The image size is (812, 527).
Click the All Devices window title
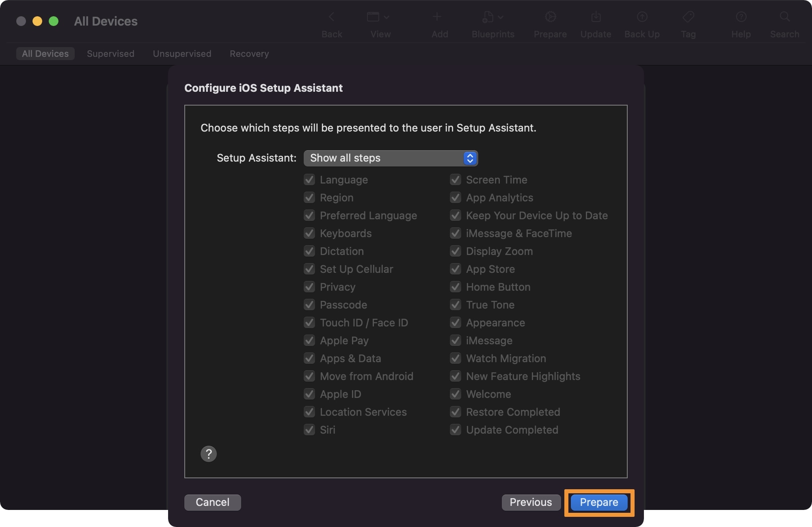[106, 21]
